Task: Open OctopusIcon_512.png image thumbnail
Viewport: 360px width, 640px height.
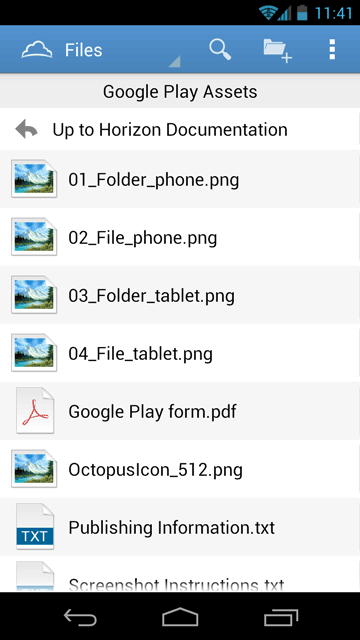Action: [34, 469]
